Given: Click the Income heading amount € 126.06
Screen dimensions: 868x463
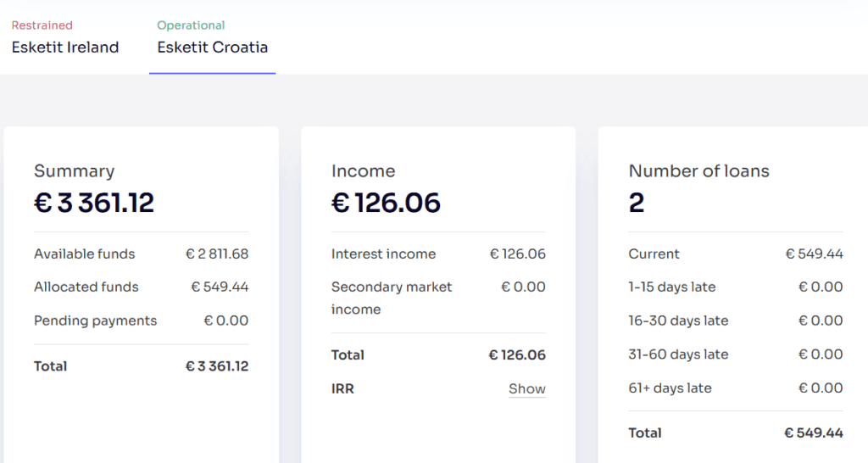Looking at the screenshot, I should (x=386, y=203).
